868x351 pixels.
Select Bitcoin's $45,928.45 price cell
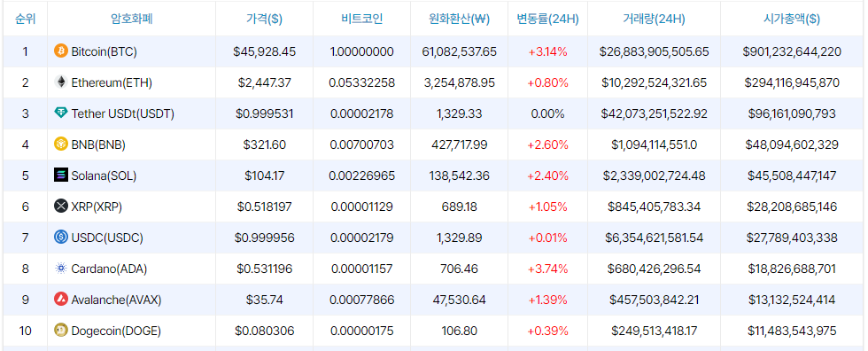click(265, 51)
